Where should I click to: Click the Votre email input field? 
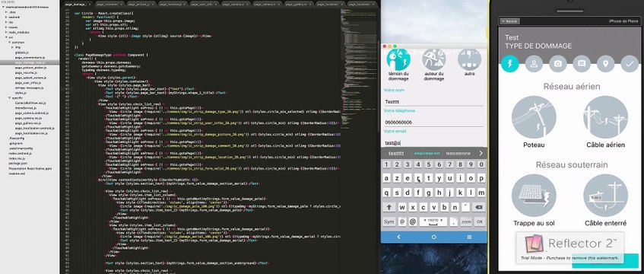(x=434, y=142)
